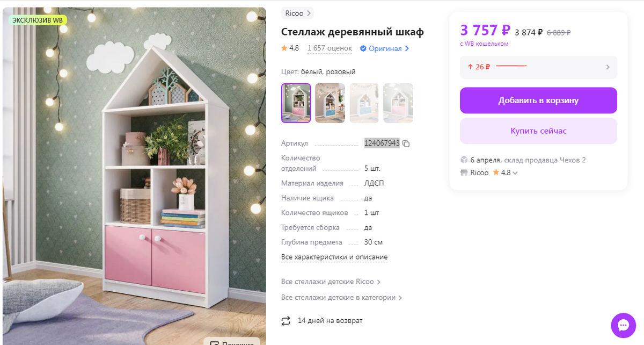Open 1 657 оценок reviews link
644x345 pixels.
coord(330,48)
